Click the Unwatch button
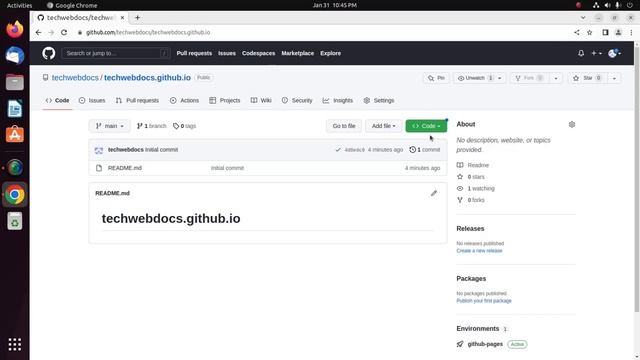 [475, 78]
